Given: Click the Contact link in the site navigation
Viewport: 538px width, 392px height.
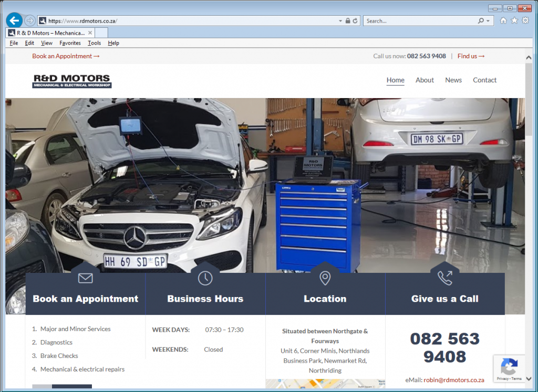Looking at the screenshot, I should tap(484, 80).
